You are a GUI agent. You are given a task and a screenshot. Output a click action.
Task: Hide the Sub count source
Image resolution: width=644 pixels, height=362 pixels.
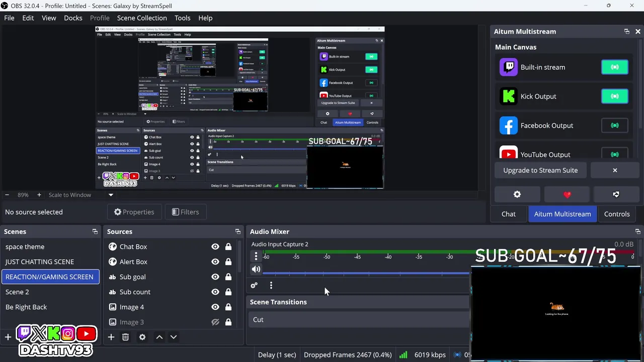pos(215,292)
